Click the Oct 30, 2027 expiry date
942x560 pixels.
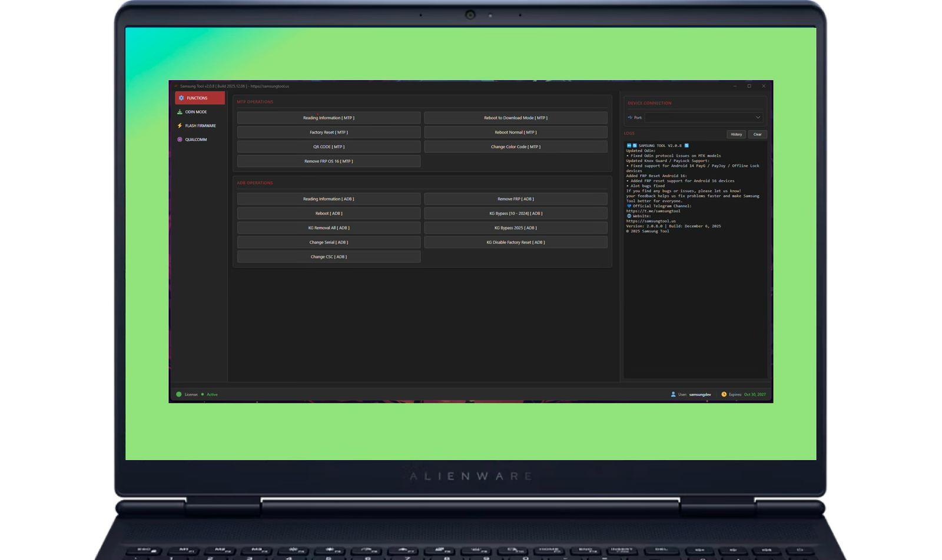[755, 395]
